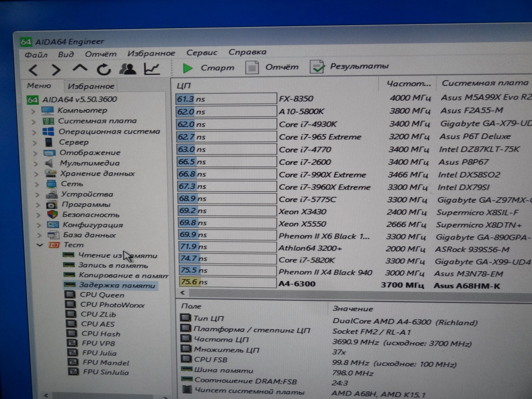Expand the Устройства tree node
Image resolution: width=532 pixels, height=399 pixels.
click(x=37, y=195)
